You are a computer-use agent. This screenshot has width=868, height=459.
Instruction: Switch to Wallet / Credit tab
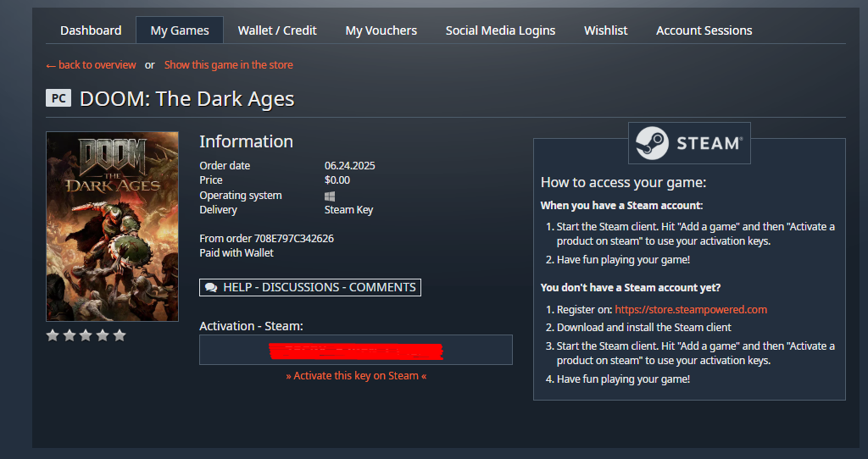pos(277,30)
